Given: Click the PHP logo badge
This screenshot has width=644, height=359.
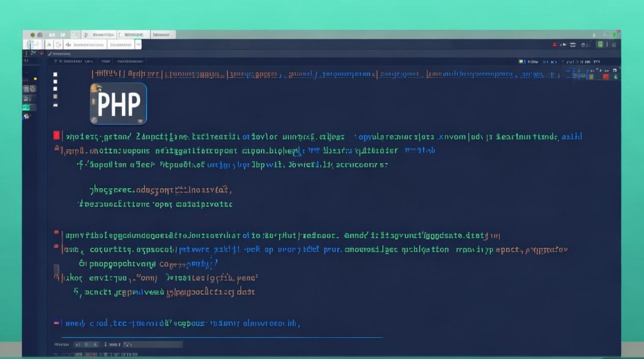Looking at the screenshot, I should 118,104.
